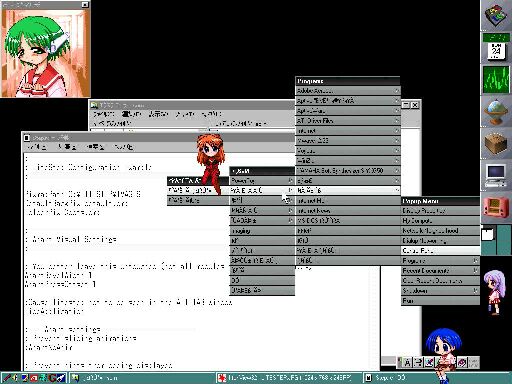Click the brown cube wharf icon
The height and width of the screenshot is (384, 512).
(496, 143)
